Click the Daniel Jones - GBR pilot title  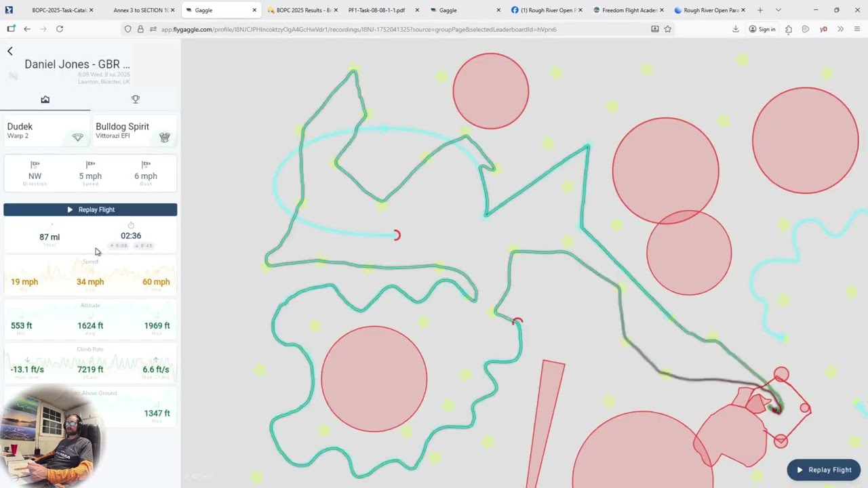coord(77,64)
